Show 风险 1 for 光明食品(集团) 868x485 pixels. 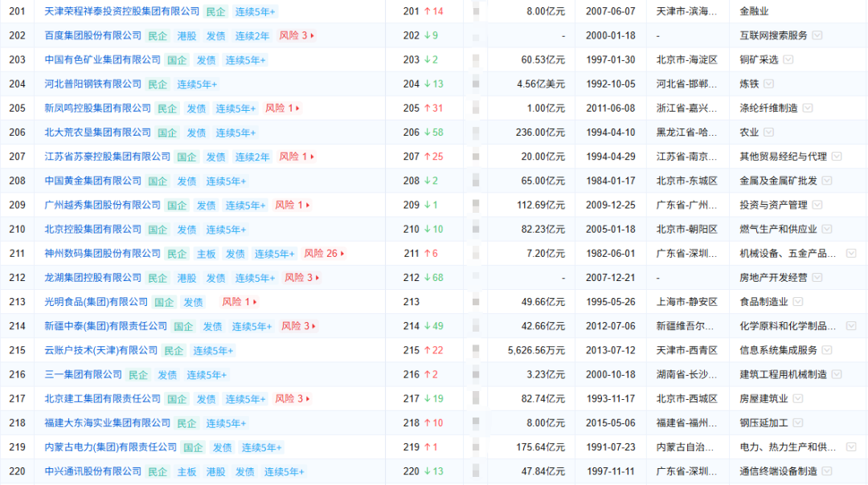coord(240,302)
